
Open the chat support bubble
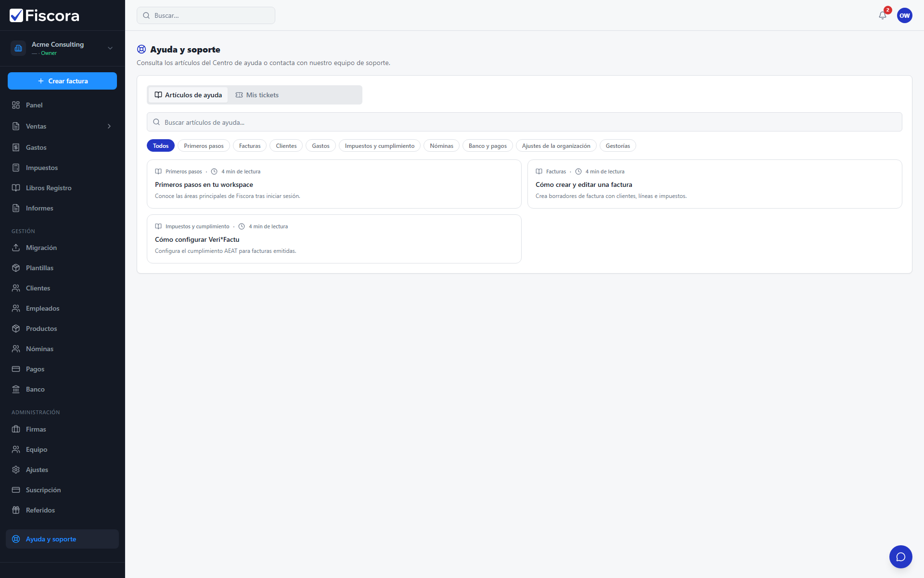900,557
